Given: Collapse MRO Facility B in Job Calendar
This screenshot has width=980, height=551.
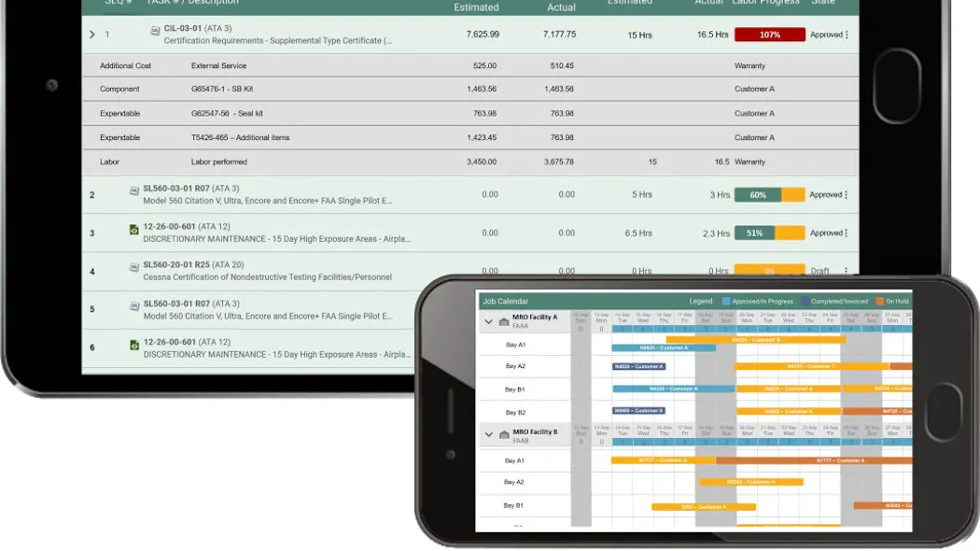Looking at the screenshot, I should point(489,434).
